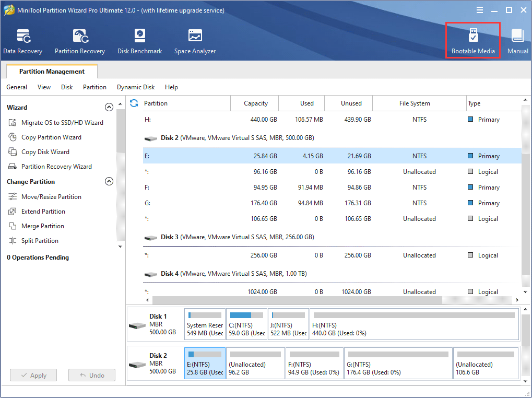Click the Undo button

click(91, 375)
